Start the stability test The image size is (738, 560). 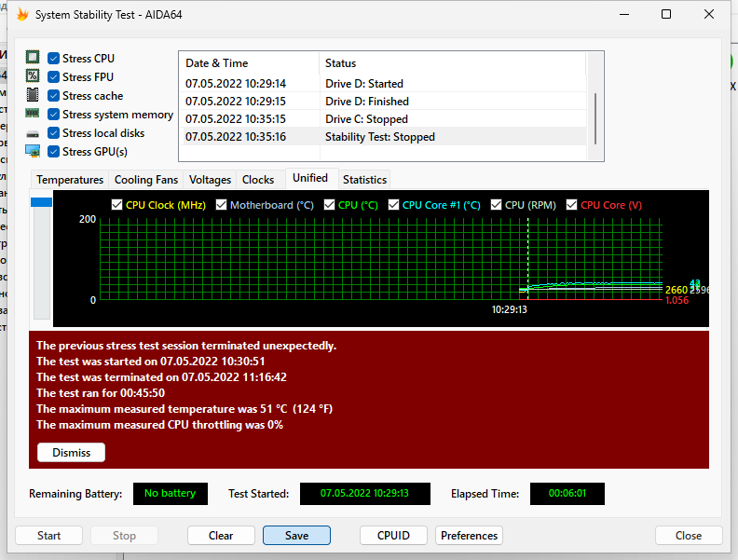click(x=49, y=536)
